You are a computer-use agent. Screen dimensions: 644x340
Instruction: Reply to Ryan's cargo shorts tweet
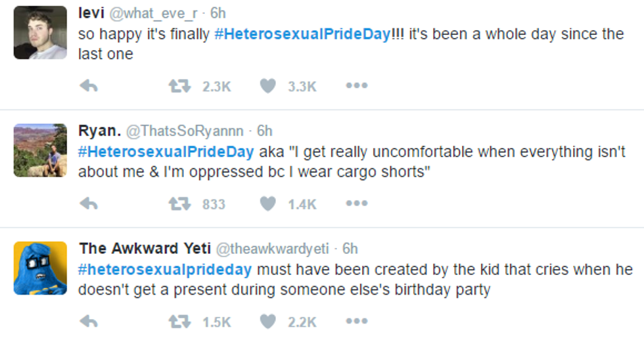[89, 204]
